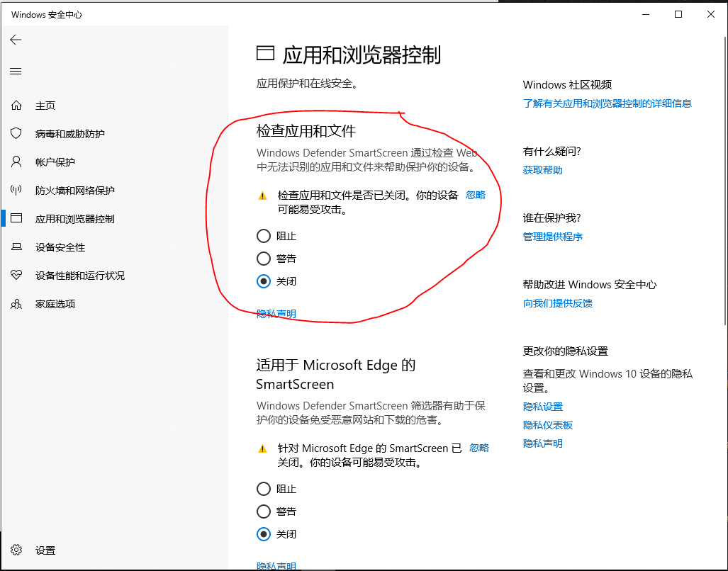Click the 获取帮助 link

pyautogui.click(x=542, y=170)
